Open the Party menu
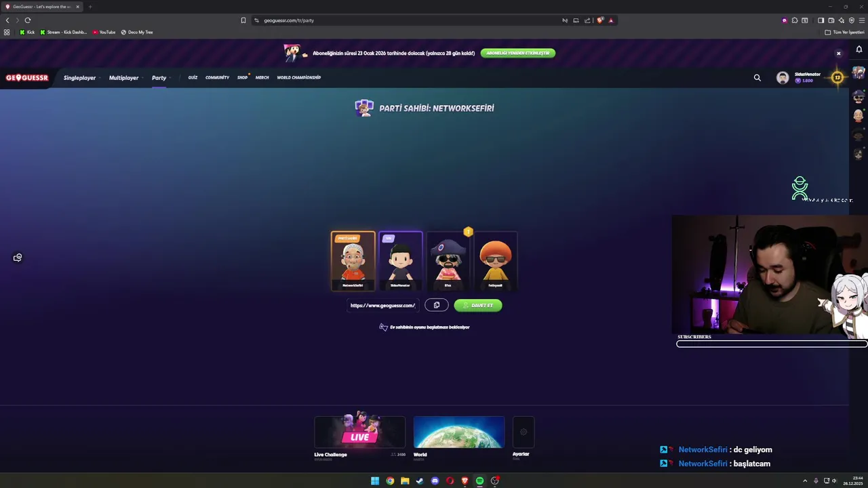 pos(159,77)
